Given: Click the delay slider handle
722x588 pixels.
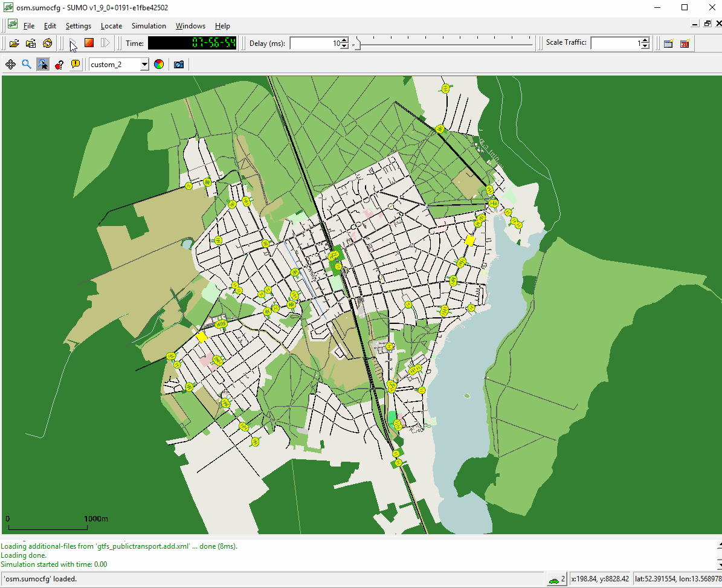Looking at the screenshot, I should [357, 44].
